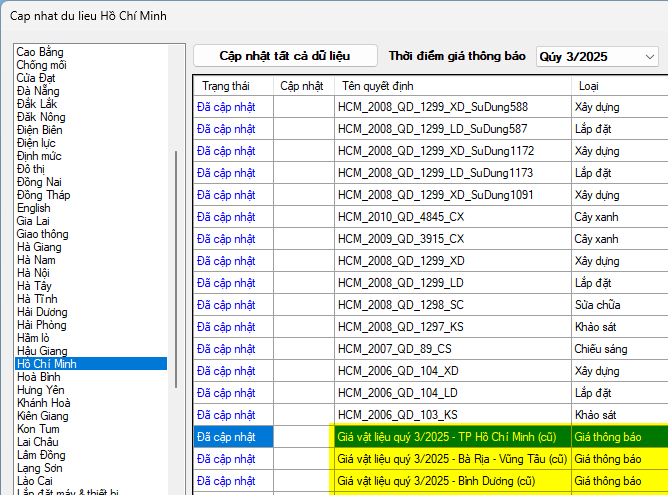668x495 pixels.
Task: Click 'Cập nhật tất cả dữ liệu' button
Action: pyautogui.click(x=285, y=56)
